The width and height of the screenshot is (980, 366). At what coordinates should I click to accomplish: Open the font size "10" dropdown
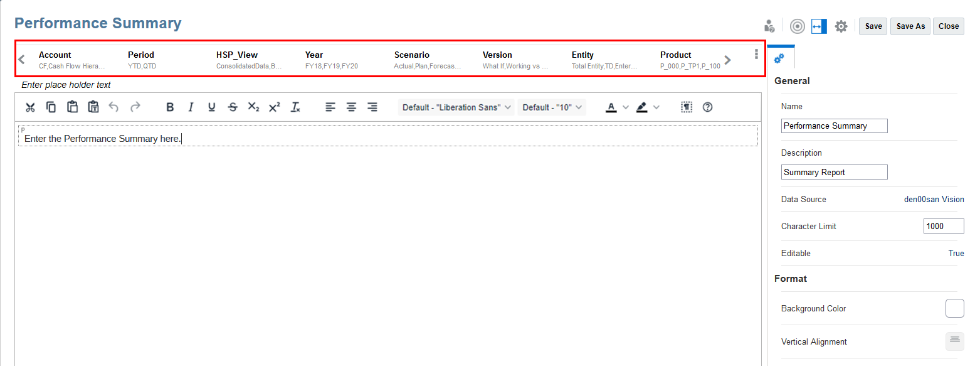[x=552, y=107]
